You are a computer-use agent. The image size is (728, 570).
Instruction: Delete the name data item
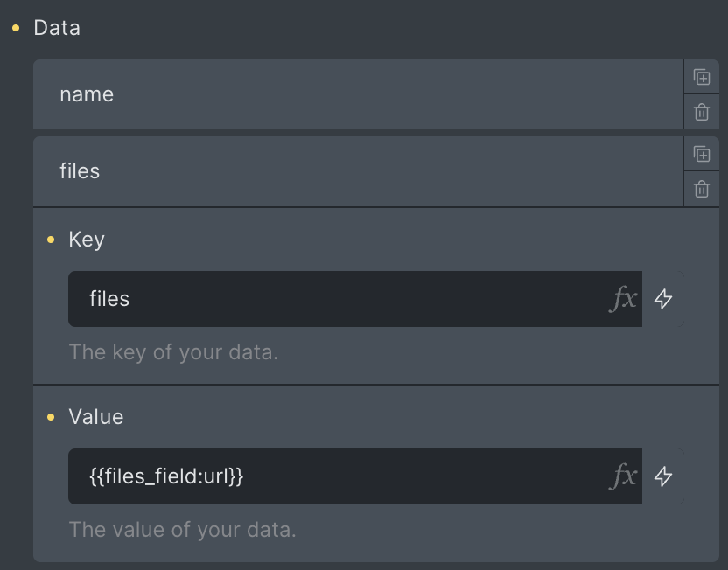coord(702,112)
